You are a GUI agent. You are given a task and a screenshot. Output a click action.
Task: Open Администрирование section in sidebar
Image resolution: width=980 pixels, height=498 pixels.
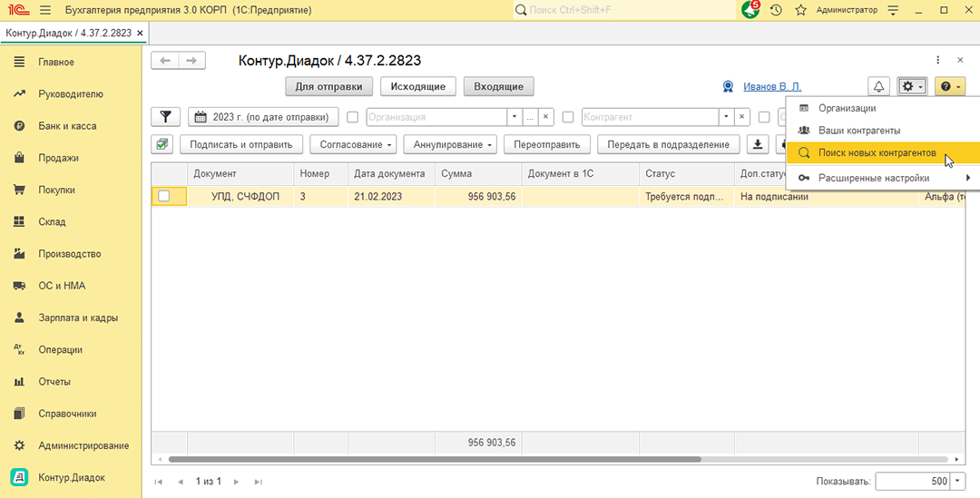coord(71,445)
